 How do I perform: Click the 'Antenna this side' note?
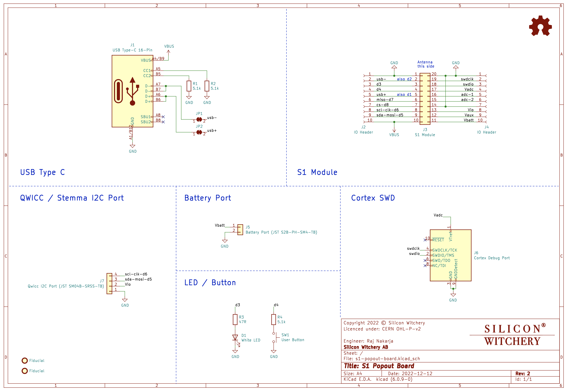pyautogui.click(x=426, y=64)
